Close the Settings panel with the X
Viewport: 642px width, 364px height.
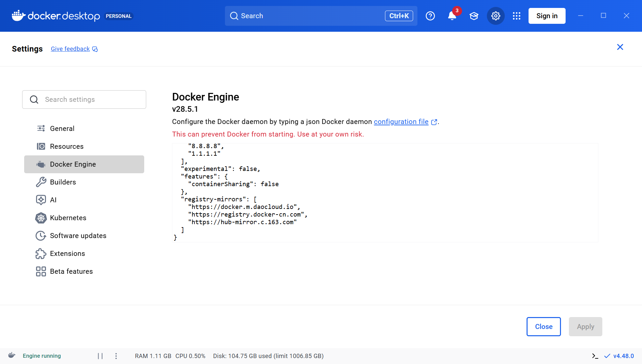[x=620, y=47]
